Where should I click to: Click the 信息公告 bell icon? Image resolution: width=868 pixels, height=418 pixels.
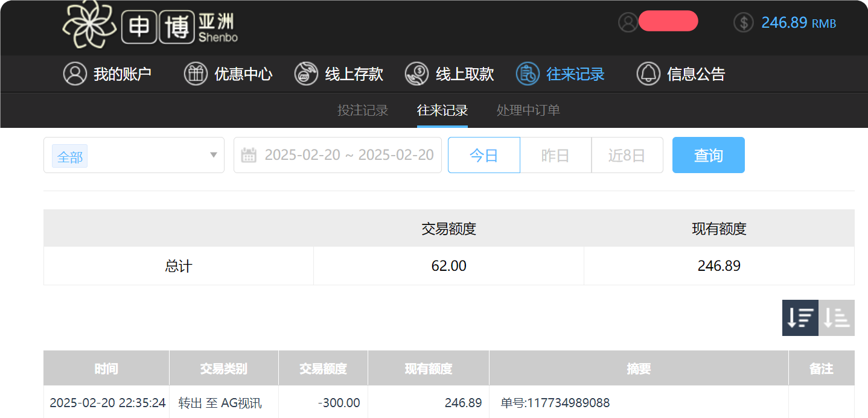click(648, 74)
